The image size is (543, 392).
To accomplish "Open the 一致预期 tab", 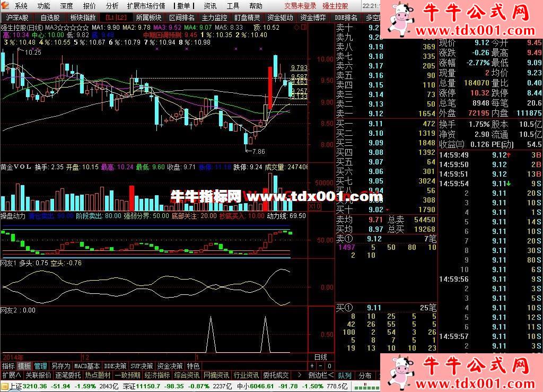I will [128, 375].
